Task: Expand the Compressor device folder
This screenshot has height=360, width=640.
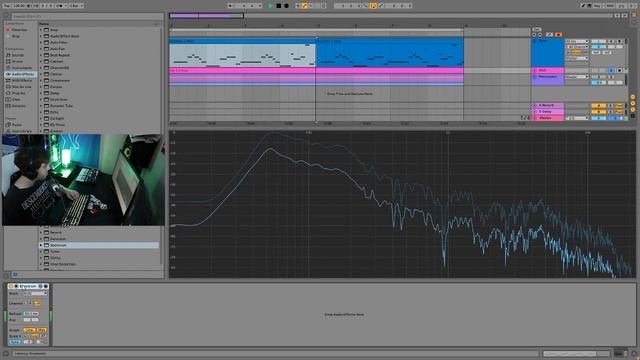Action: pos(41,80)
